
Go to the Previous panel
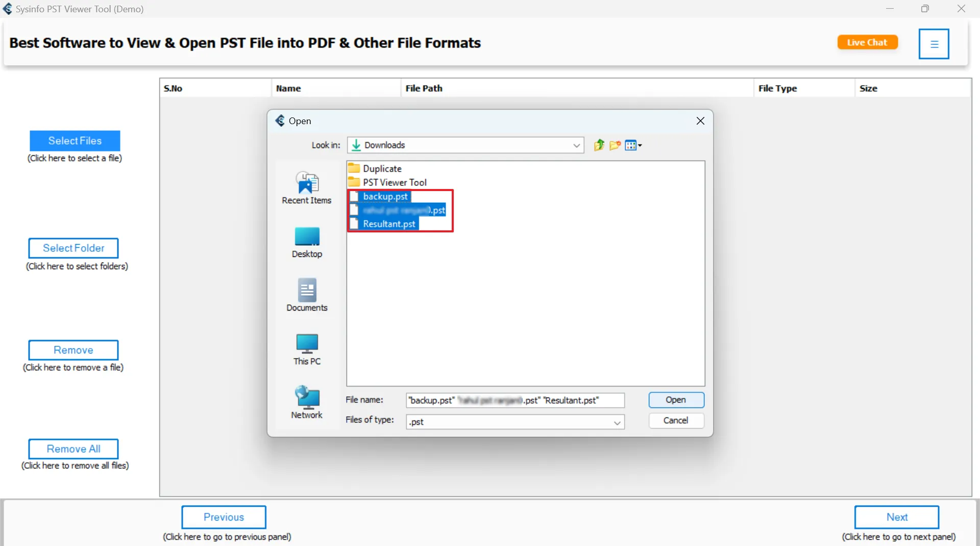point(224,517)
